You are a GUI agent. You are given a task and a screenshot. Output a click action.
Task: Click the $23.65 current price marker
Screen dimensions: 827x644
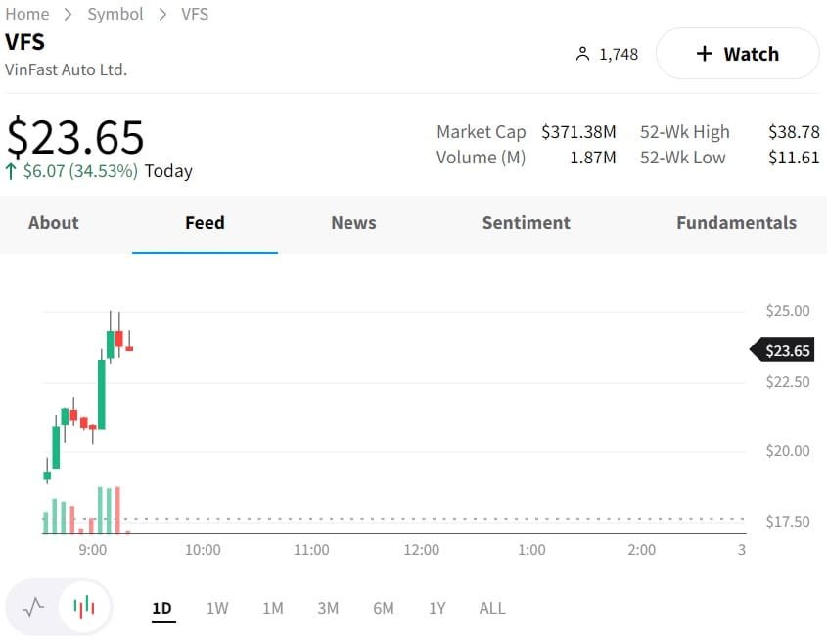point(787,350)
